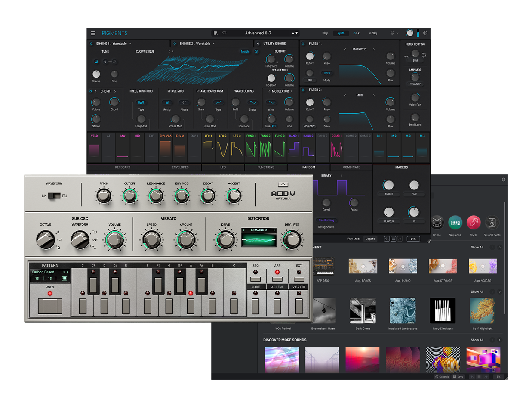Click the Morph button in Engine 1
The height and width of the screenshot is (400, 532).
[245, 51]
